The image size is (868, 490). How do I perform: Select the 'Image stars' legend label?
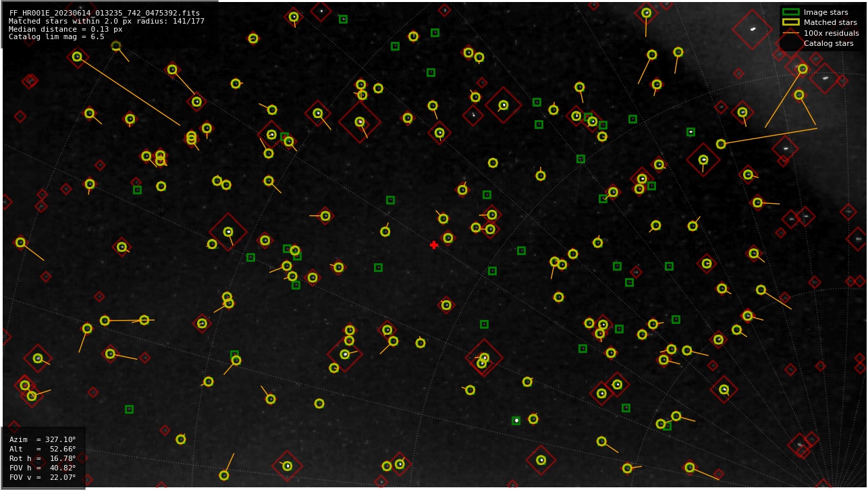click(825, 12)
